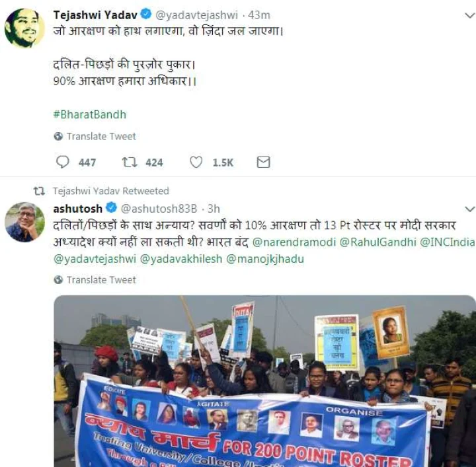Open the @narendramodi mention
The height and width of the screenshot is (467, 476).
click(x=294, y=242)
